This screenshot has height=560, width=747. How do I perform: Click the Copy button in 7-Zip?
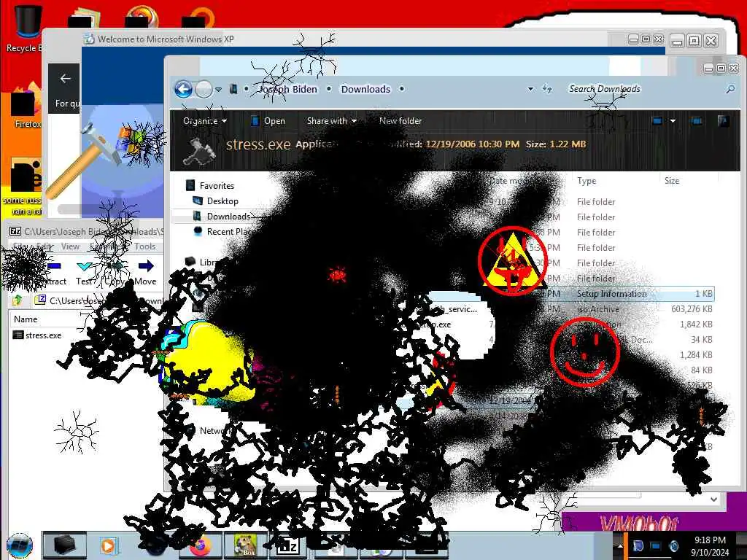[115, 273]
